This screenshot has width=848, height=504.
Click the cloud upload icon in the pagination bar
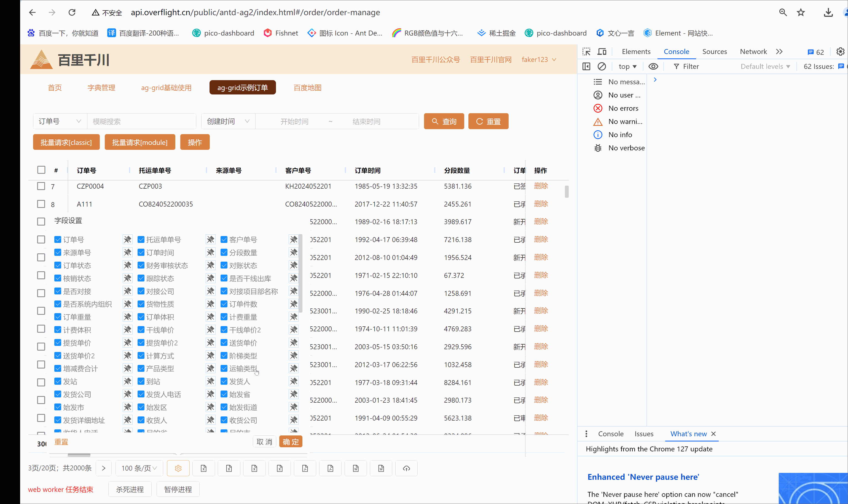tap(407, 468)
